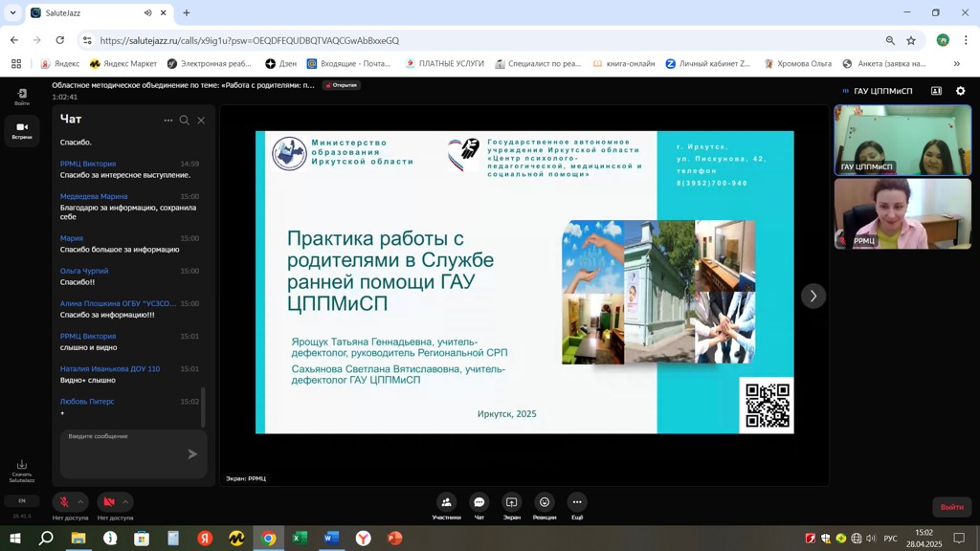Toggle the muted microphone button
This screenshot has height=551, width=980.
[x=64, y=502]
